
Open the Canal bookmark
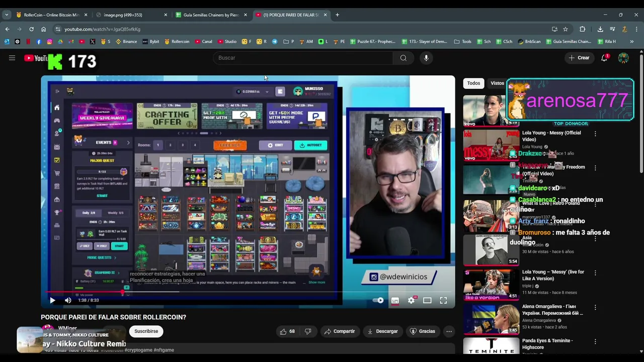203,42
